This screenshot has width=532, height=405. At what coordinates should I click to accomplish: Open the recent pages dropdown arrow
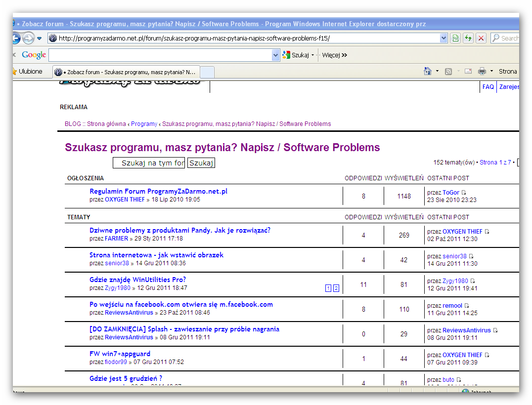40,39
